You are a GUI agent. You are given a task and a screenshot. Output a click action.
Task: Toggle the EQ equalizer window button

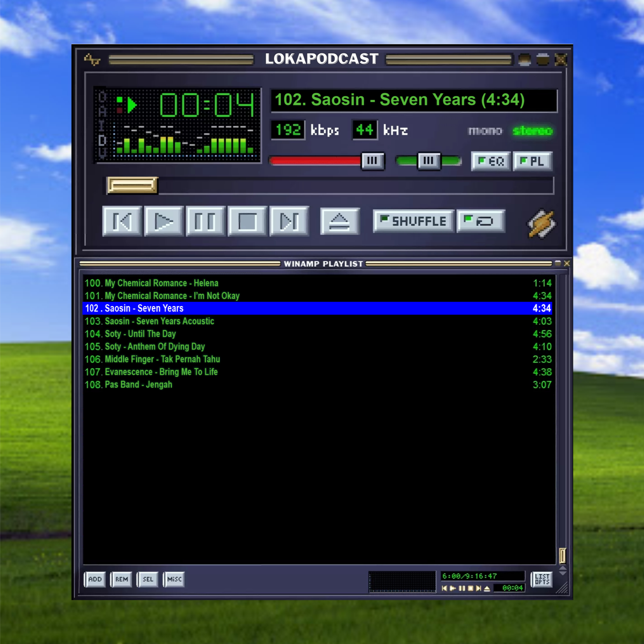tap(491, 161)
